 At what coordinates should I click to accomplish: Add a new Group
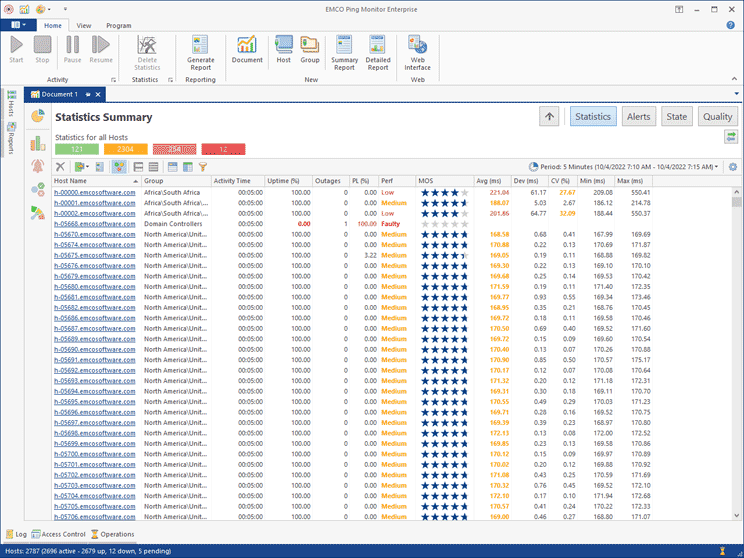(310, 48)
